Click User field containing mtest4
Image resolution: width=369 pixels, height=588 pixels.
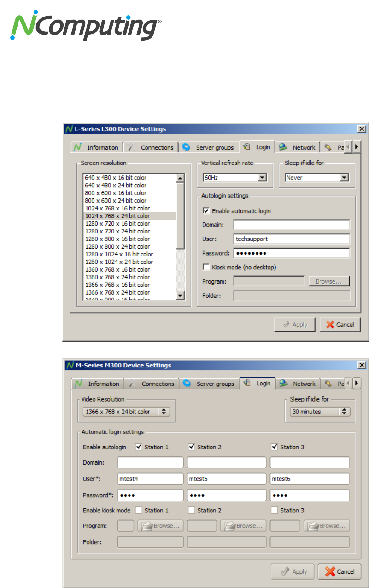point(150,478)
